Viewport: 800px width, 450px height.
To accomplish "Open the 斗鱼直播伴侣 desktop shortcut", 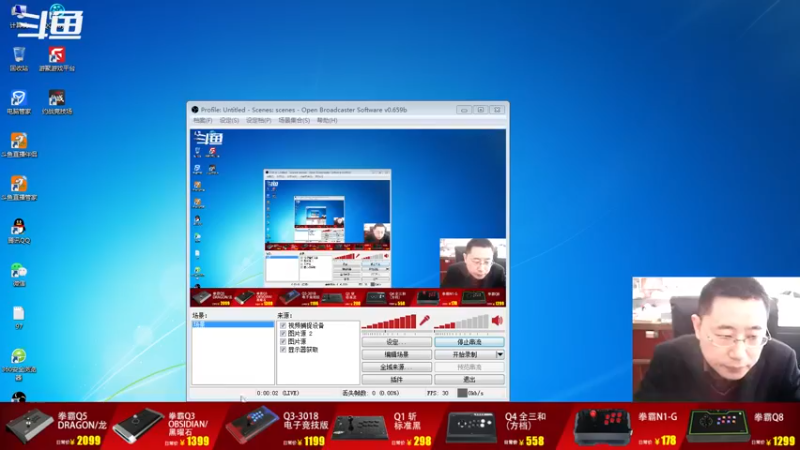I will 19,145.
